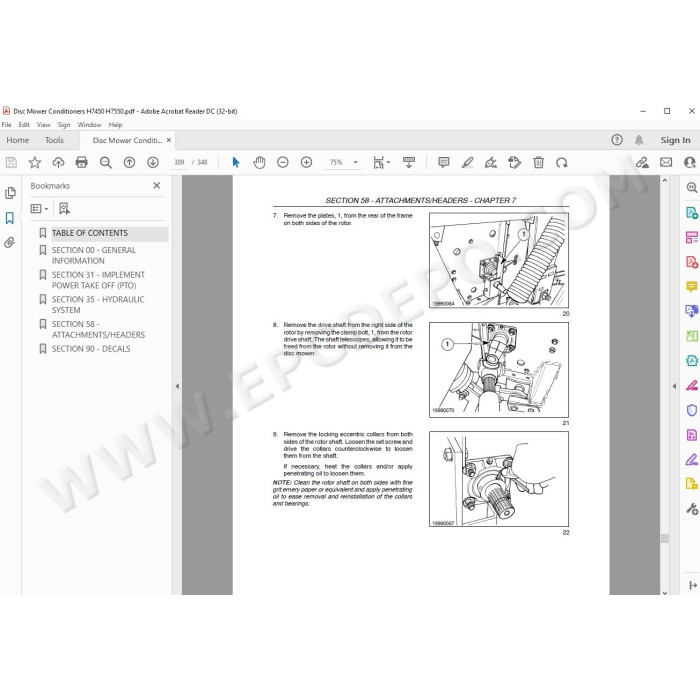Collapse the left navigation pane arrow
700x700 pixels.
177,386
